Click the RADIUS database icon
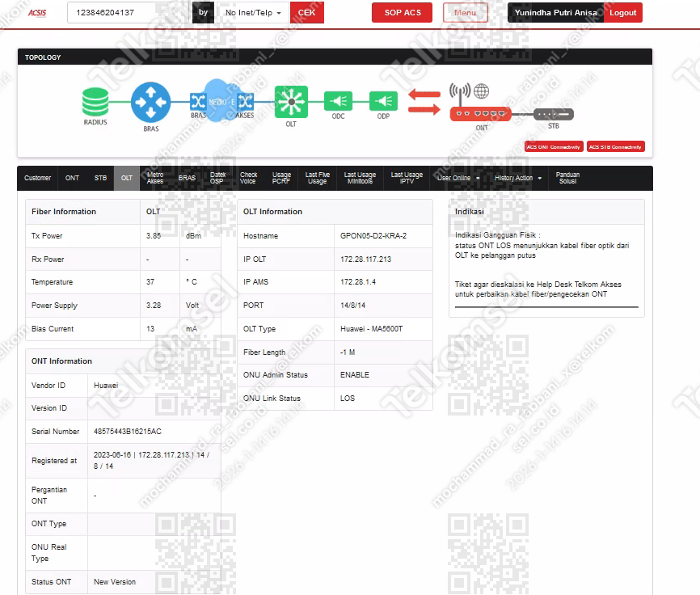Viewport: 700px width, 595px height. click(95, 101)
